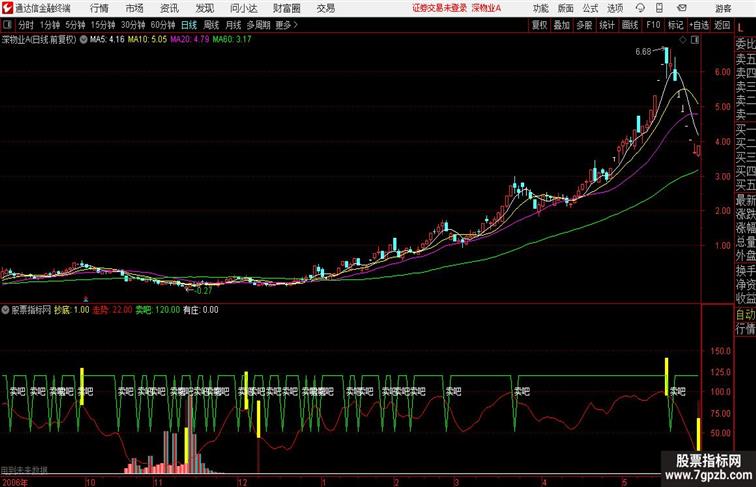
Task: Open the 选项 menu
Action: pos(615,8)
